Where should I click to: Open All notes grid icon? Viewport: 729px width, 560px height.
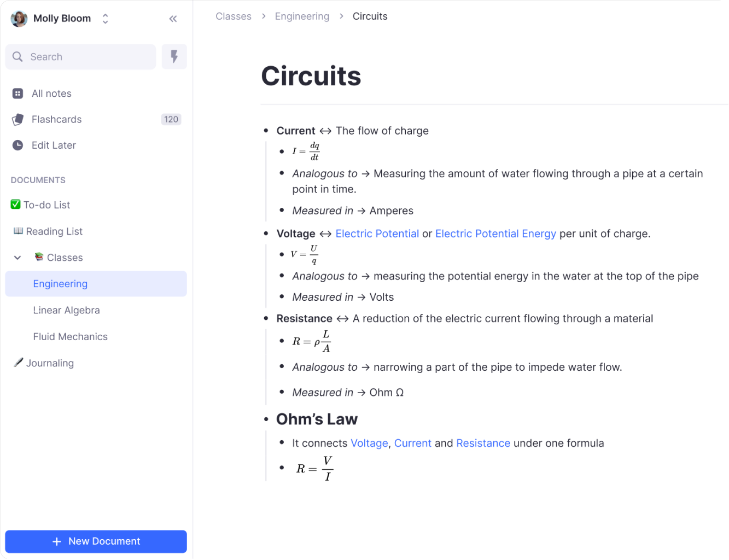tap(18, 94)
